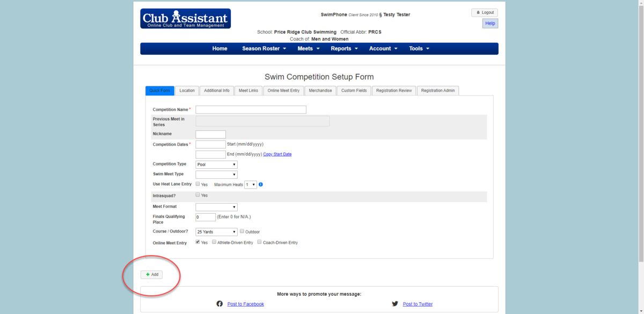Switch to the Merchandise tab

[320, 91]
